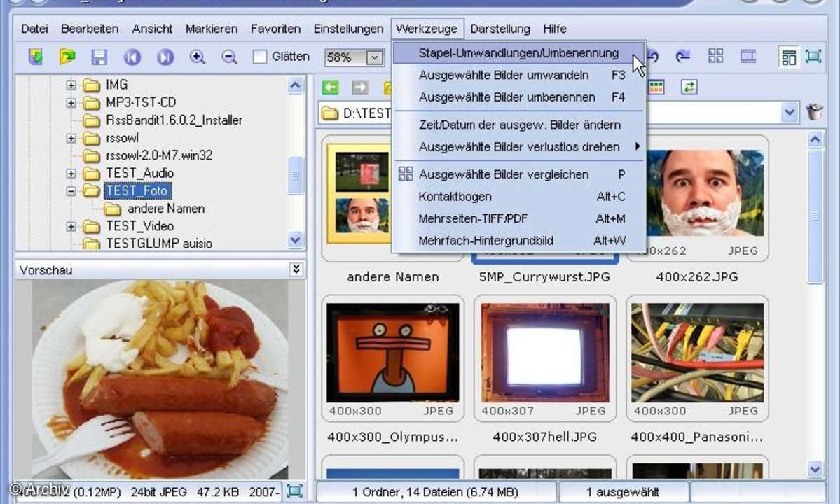840x504 pixels.
Task: Open the Ansicht menu
Action: [152, 29]
